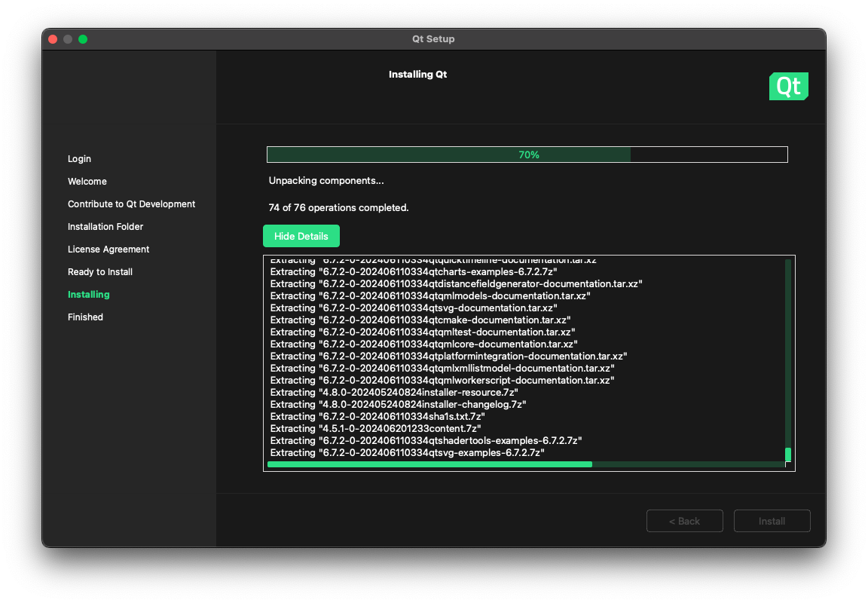This screenshot has width=868, height=603.
Task: Go to the Installation Folder step
Action: (x=105, y=227)
